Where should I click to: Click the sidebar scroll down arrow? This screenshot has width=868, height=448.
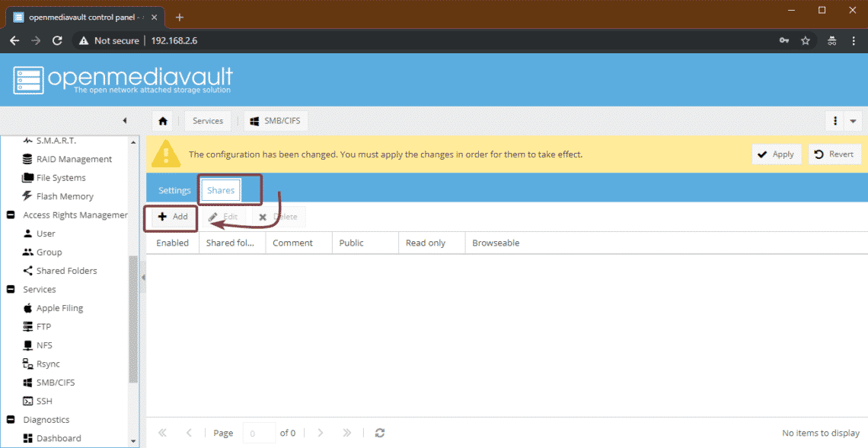pos(133,441)
